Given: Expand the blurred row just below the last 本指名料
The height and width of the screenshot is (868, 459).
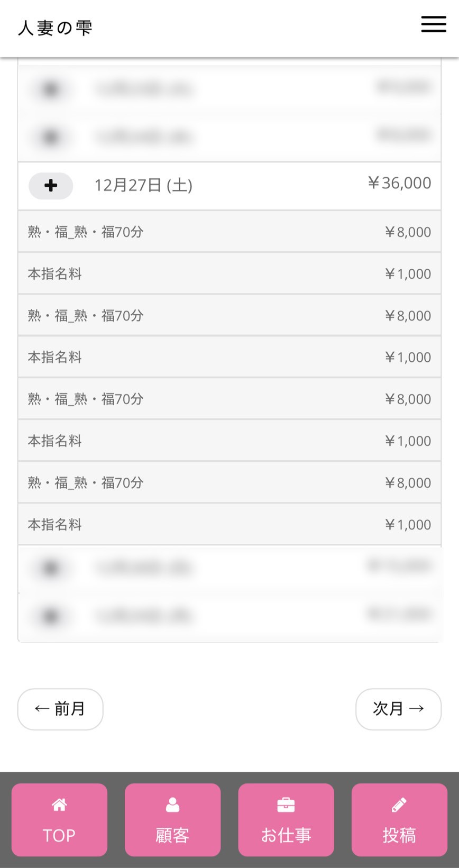Looking at the screenshot, I should 51,568.
